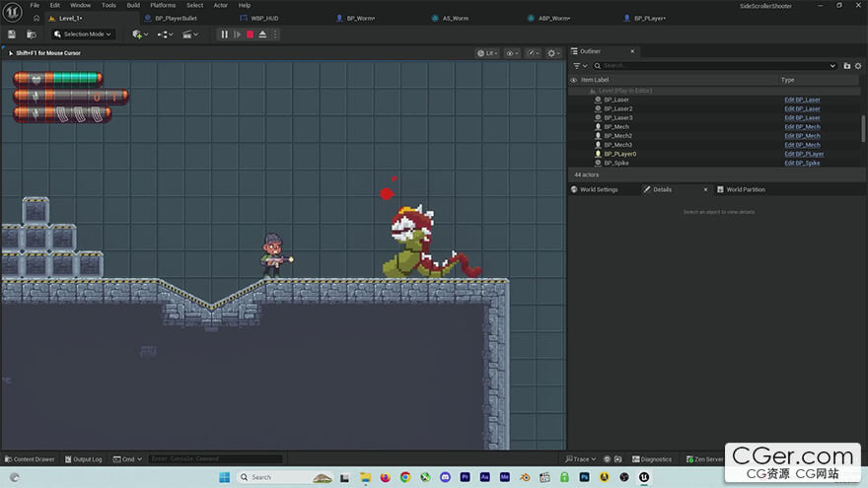Viewport: 868px width, 488px height.
Task: Expand the Selection Mode dropdown
Action: (83, 35)
